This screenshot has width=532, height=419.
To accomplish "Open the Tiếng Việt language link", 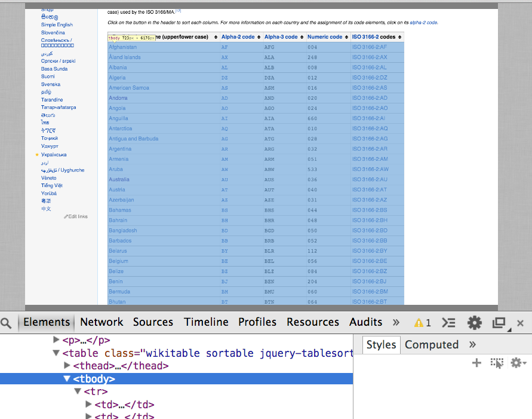I will coord(52,185).
